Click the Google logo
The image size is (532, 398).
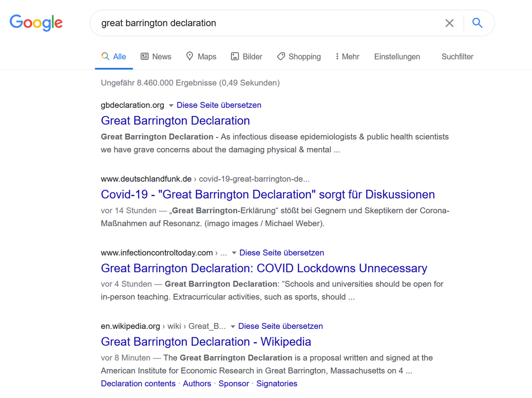36,22
